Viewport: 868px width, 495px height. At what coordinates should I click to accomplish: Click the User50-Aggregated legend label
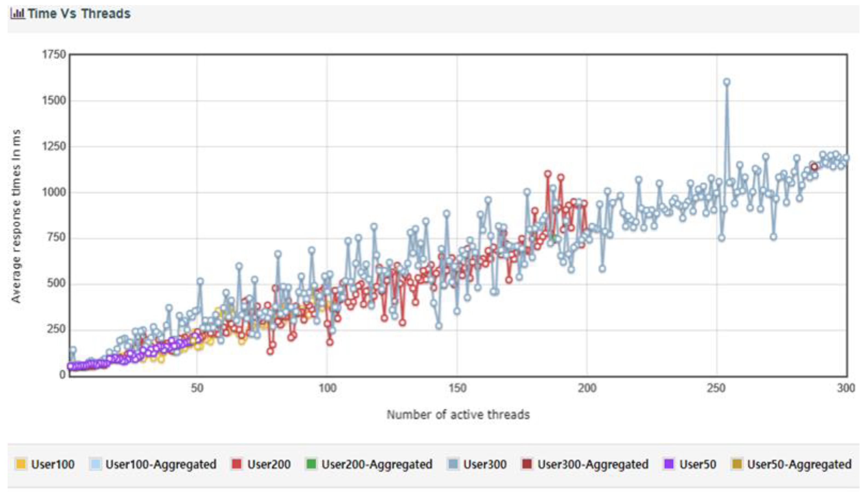[799, 464]
